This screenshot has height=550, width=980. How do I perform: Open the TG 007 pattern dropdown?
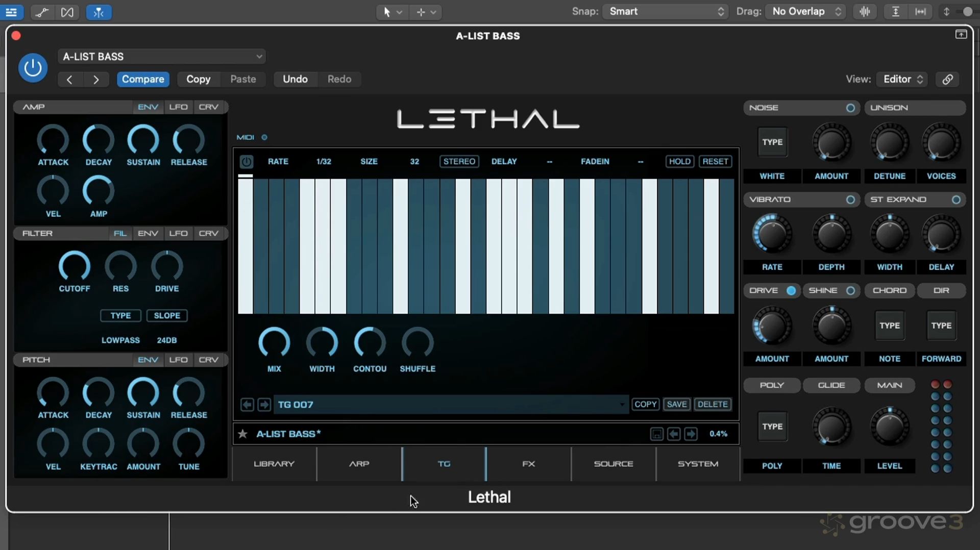pos(451,405)
